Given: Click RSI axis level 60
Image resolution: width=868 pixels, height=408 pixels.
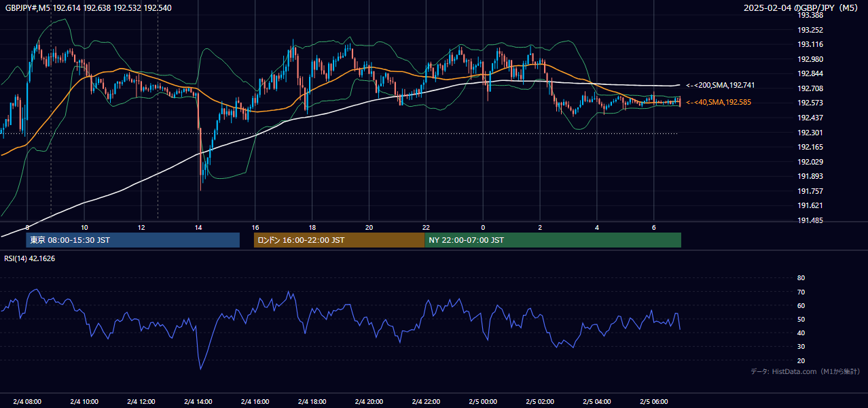Looking at the screenshot, I should tap(801, 305).
